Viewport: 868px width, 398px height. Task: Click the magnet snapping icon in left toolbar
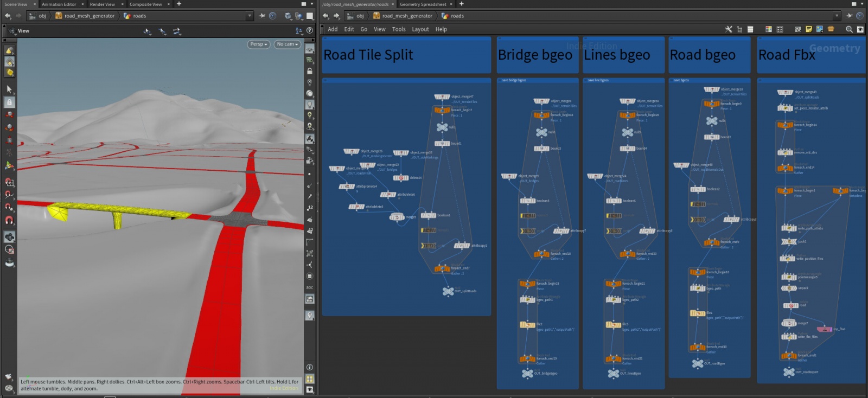pos(9,221)
